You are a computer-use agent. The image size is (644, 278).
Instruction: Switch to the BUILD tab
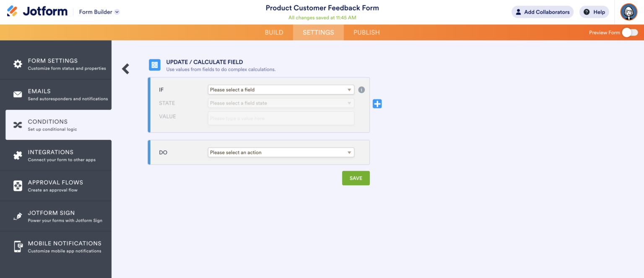274,32
